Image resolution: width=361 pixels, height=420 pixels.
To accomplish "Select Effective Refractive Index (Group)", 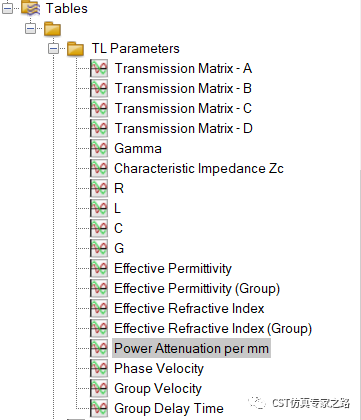I will 213,328.
